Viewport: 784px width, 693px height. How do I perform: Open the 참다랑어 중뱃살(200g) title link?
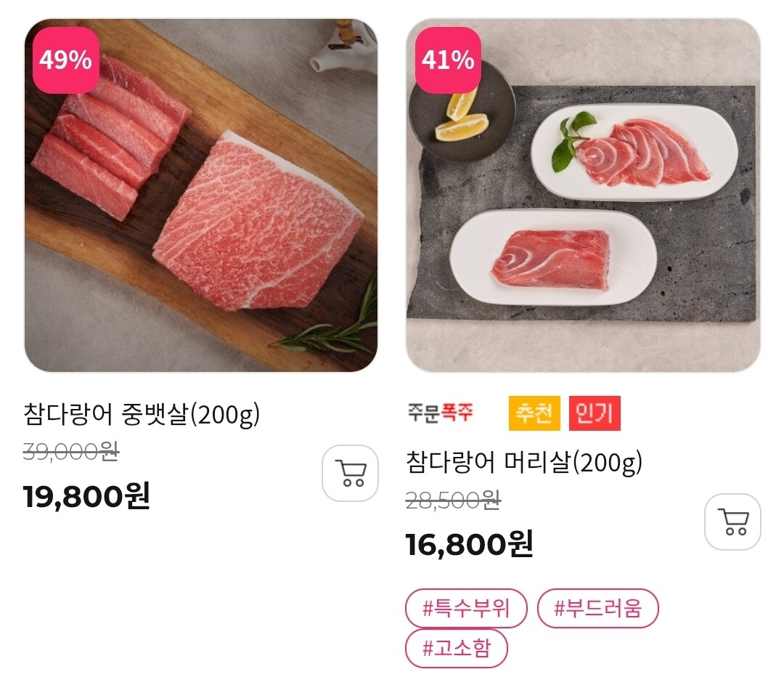pyautogui.click(x=142, y=415)
